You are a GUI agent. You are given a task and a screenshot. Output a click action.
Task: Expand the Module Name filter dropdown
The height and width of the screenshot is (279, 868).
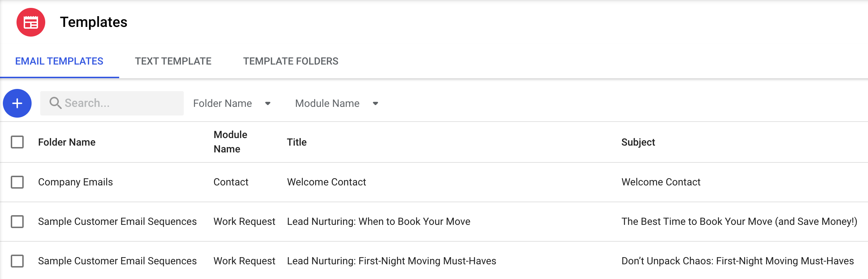337,103
